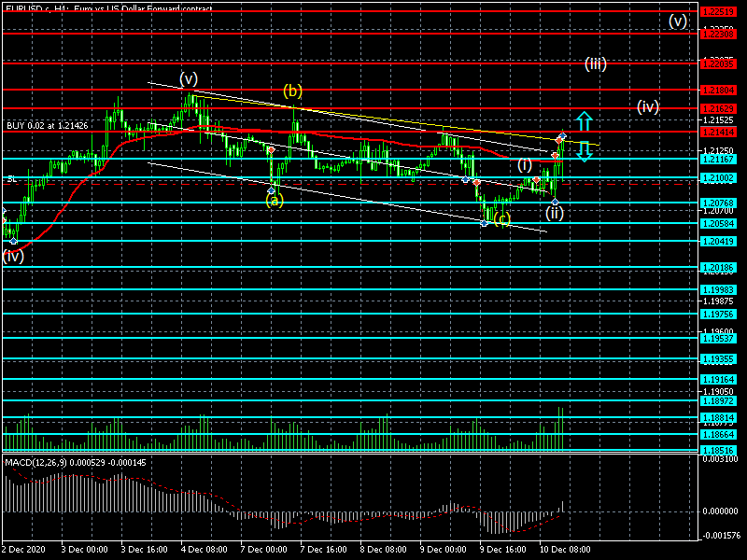Click the SL stop loss line label
This screenshot has height=560, width=747.
click(11, 178)
